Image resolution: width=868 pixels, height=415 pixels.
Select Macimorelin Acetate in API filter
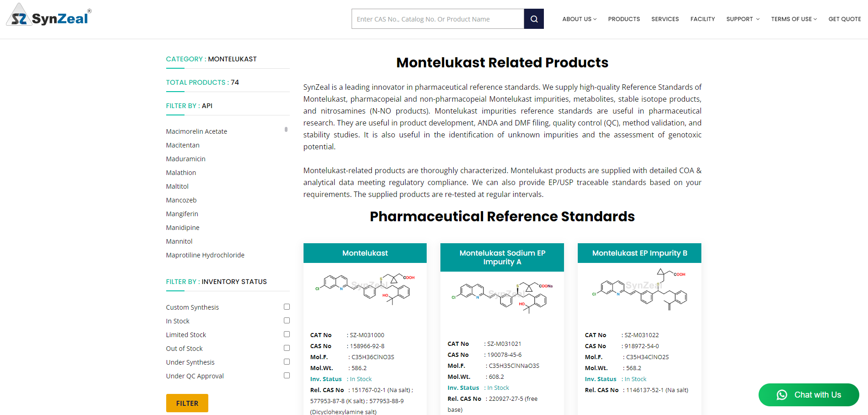tap(196, 131)
